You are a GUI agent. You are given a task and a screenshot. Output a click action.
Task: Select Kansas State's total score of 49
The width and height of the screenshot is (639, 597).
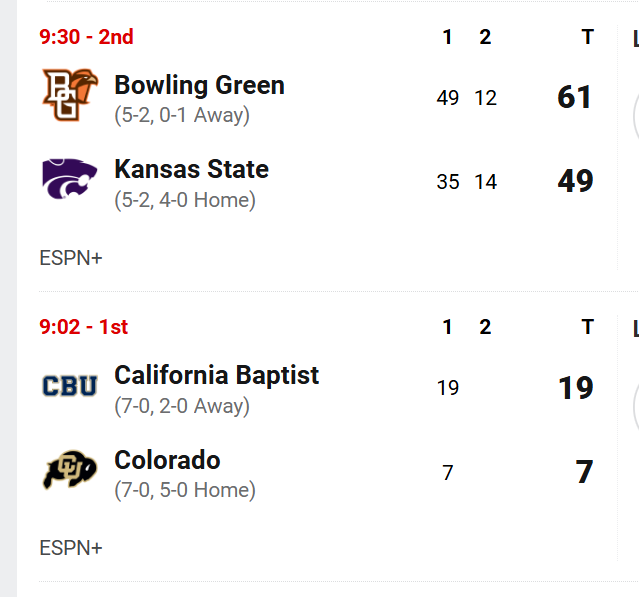(575, 181)
